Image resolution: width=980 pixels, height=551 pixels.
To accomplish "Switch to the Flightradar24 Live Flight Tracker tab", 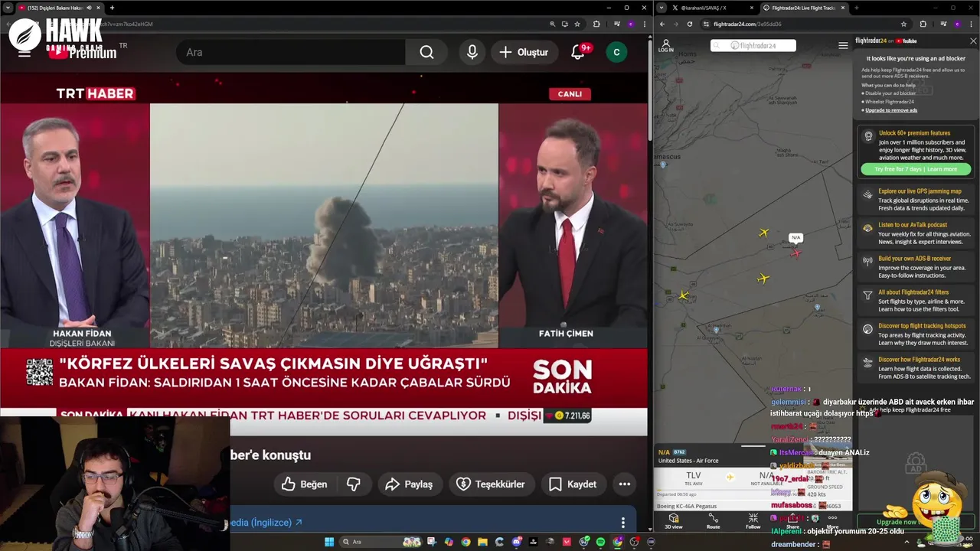I will click(x=802, y=8).
